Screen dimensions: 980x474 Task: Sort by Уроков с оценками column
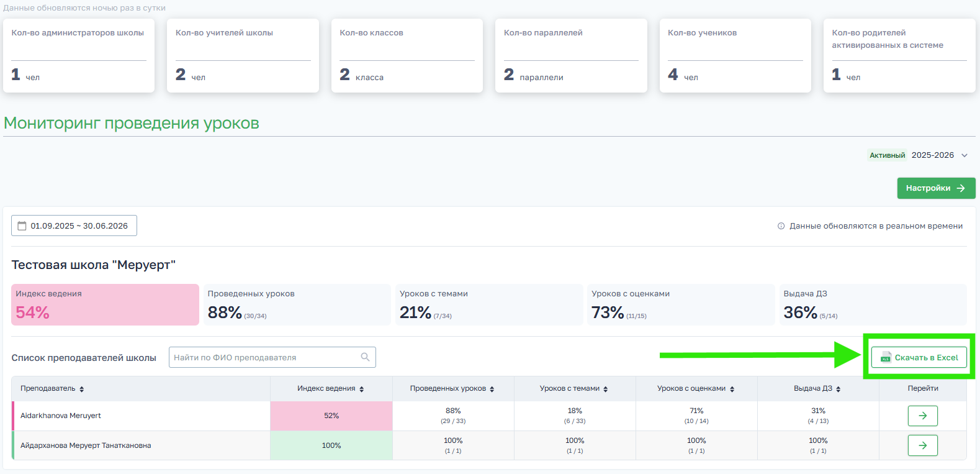(x=732, y=389)
